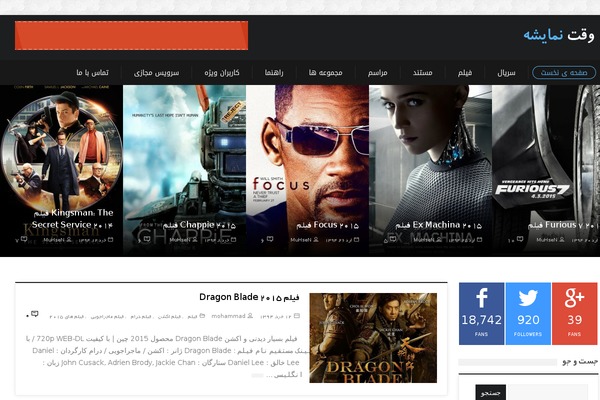Open the Chappie 2015 slide title
This screenshot has height=400, width=600.
point(199,225)
